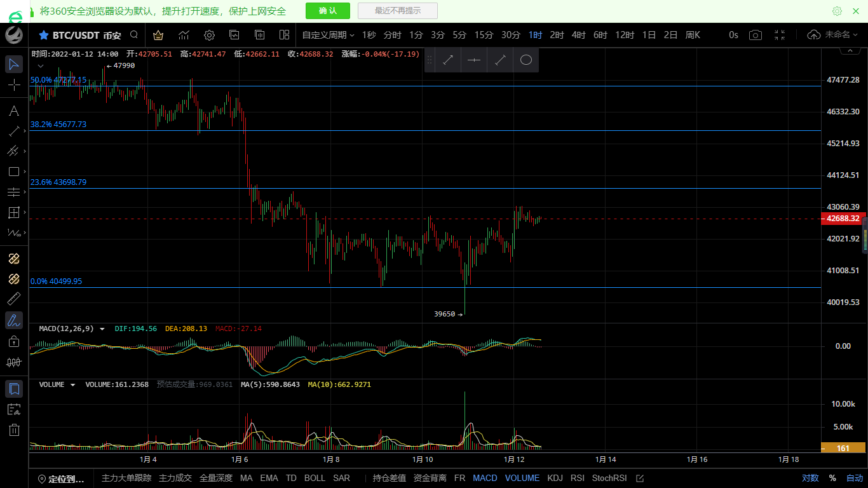
Task: Select the trend line drawing tool
Action: [x=13, y=132]
